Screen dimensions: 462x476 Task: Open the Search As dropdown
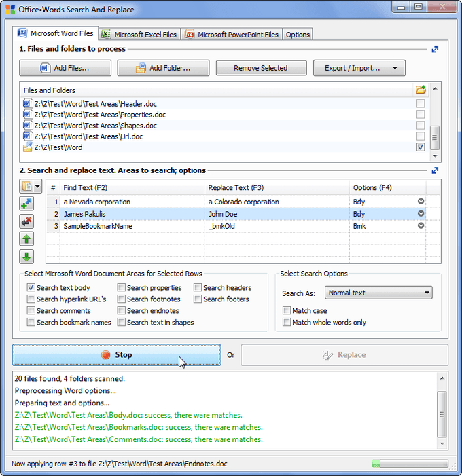tap(378, 293)
